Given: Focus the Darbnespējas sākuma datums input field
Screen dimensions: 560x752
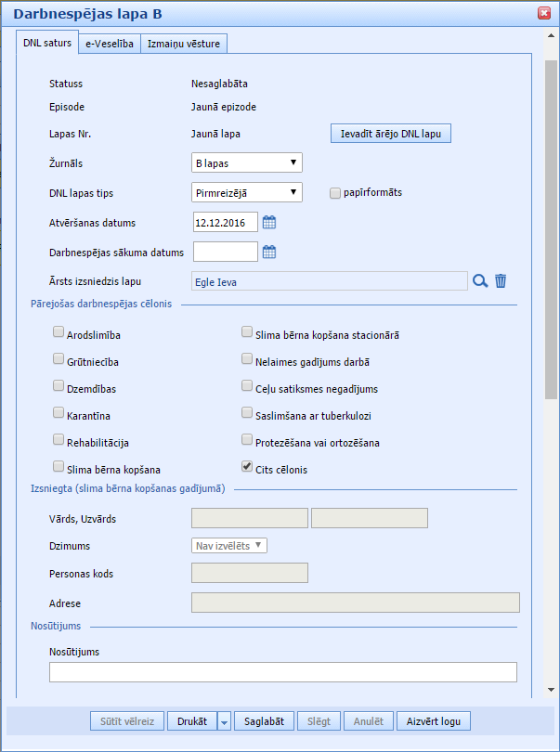Looking at the screenshot, I should pyautogui.click(x=226, y=252).
